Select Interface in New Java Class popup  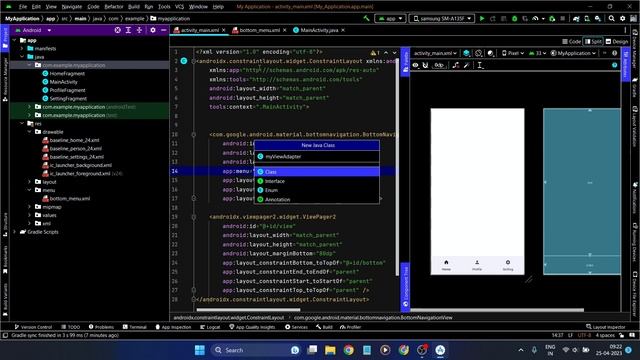pyautogui.click(x=317, y=181)
